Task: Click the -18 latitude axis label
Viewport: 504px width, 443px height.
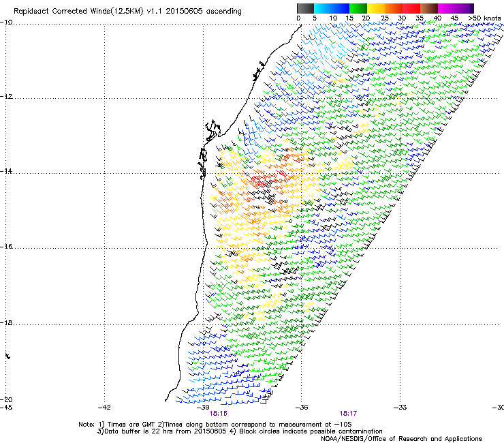Action: coord(6,322)
